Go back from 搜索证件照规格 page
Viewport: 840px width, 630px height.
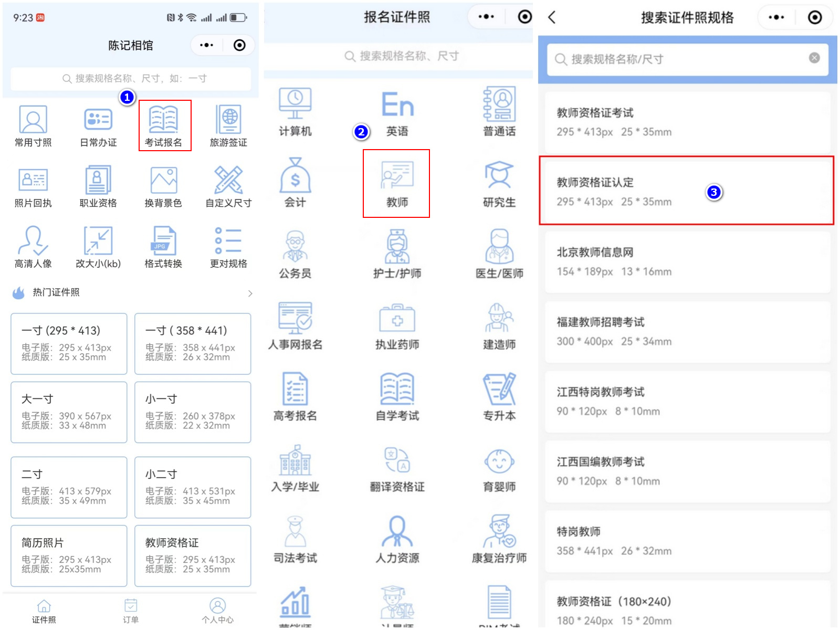552,17
